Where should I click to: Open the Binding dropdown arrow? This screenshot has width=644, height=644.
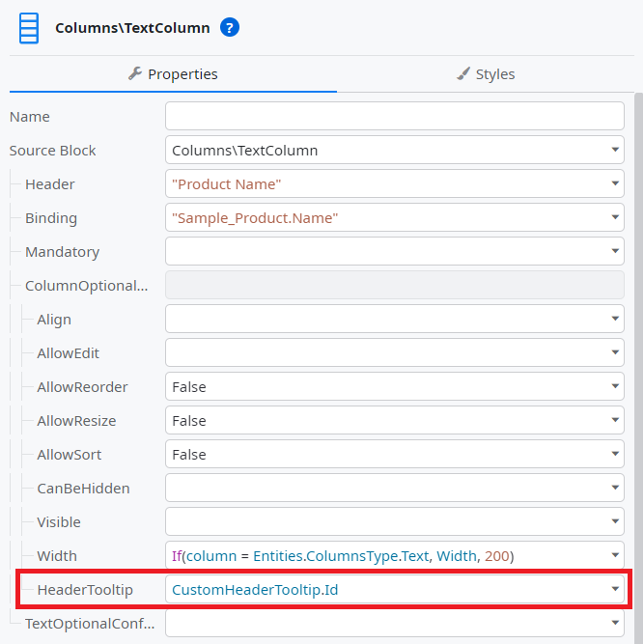tap(615, 217)
